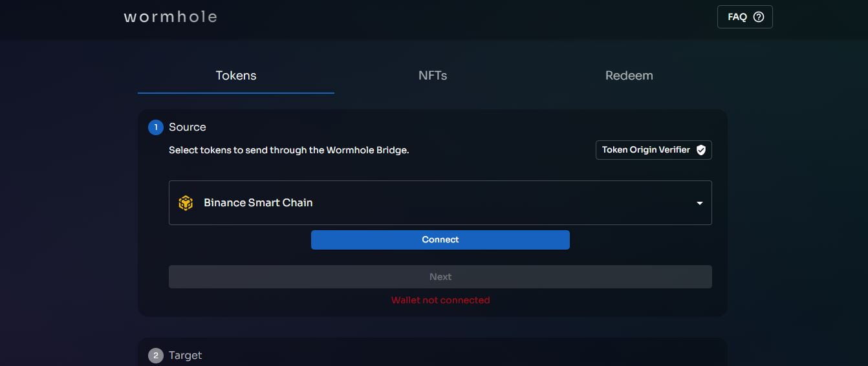Open the Redeem tab
The width and height of the screenshot is (868, 366).
[629, 76]
